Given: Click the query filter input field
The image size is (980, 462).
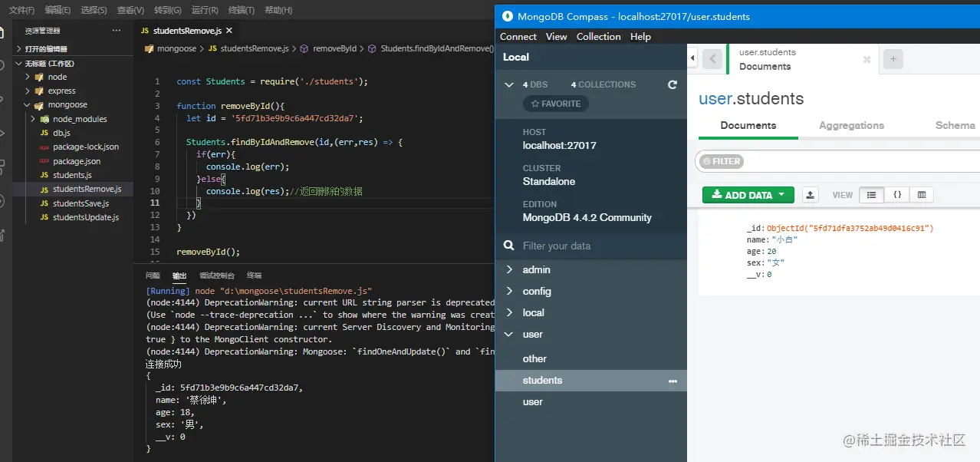Looking at the screenshot, I should [x=863, y=161].
